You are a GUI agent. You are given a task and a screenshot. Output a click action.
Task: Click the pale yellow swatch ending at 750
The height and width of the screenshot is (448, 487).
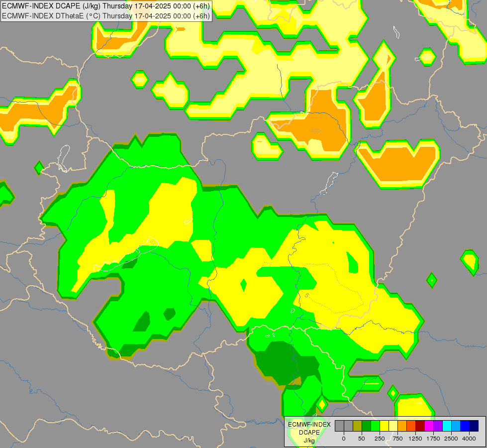(x=393, y=426)
